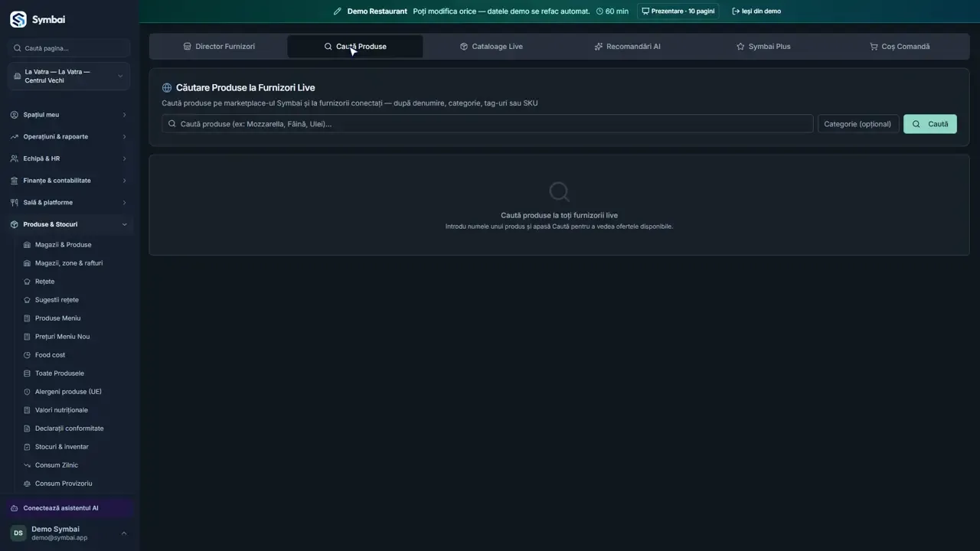Viewport: 980px width, 551px height.
Task: Click the Food cost icon
Action: click(x=28, y=355)
